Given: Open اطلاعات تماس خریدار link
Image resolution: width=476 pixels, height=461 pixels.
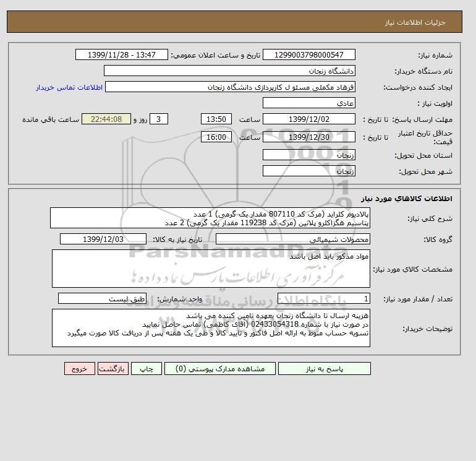Looking at the screenshot, I should click(69, 87).
